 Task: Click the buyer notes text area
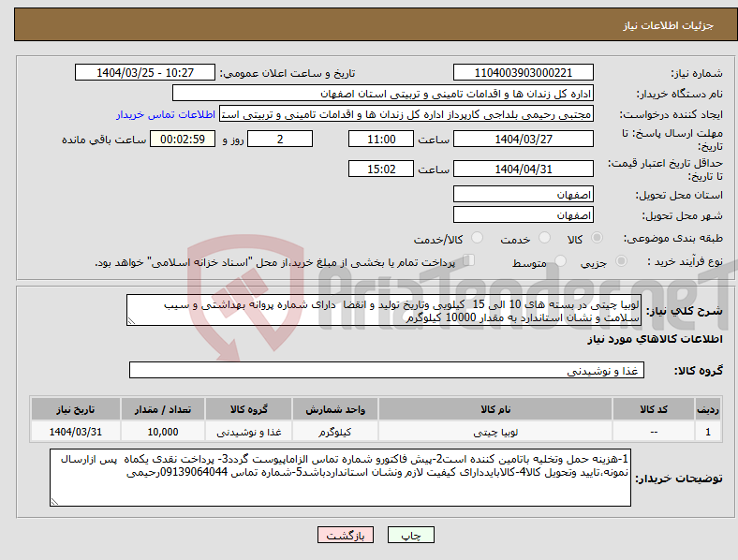(x=340, y=478)
